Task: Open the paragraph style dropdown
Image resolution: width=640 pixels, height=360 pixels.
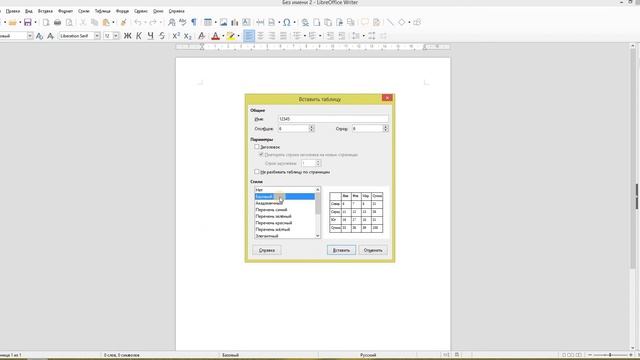Action: [x=30, y=36]
